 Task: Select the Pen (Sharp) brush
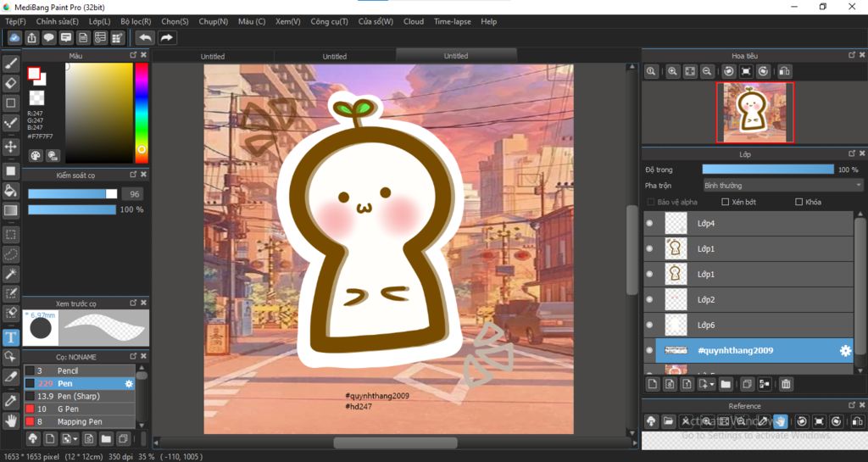click(x=80, y=396)
